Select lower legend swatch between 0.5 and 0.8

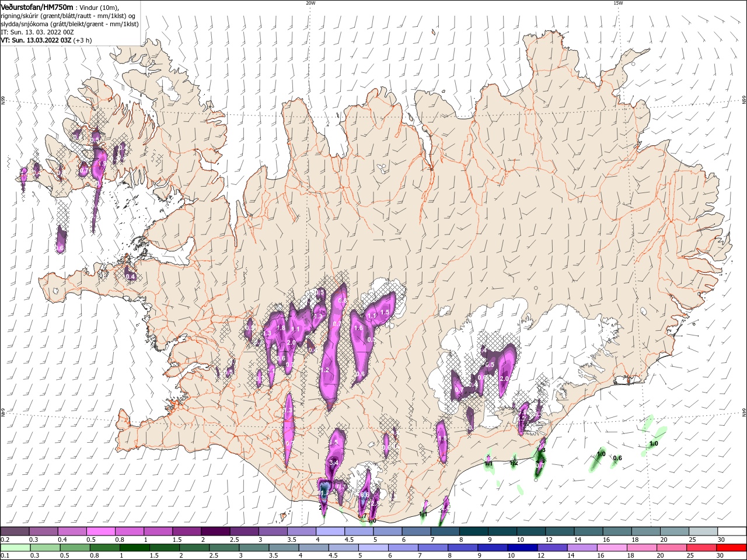click(75, 548)
